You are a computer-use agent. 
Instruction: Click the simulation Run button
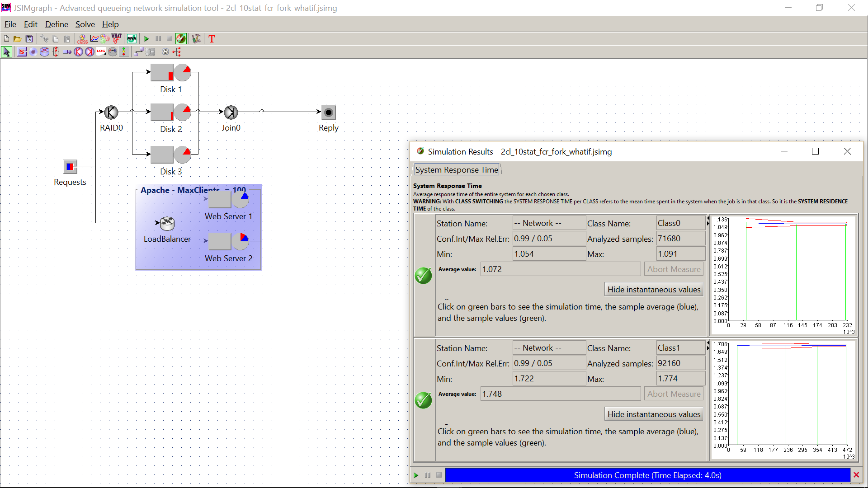click(146, 39)
